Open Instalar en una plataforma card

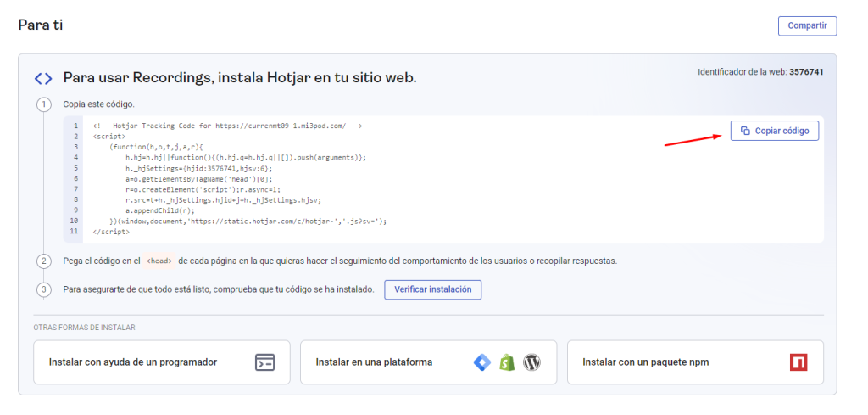click(428, 362)
